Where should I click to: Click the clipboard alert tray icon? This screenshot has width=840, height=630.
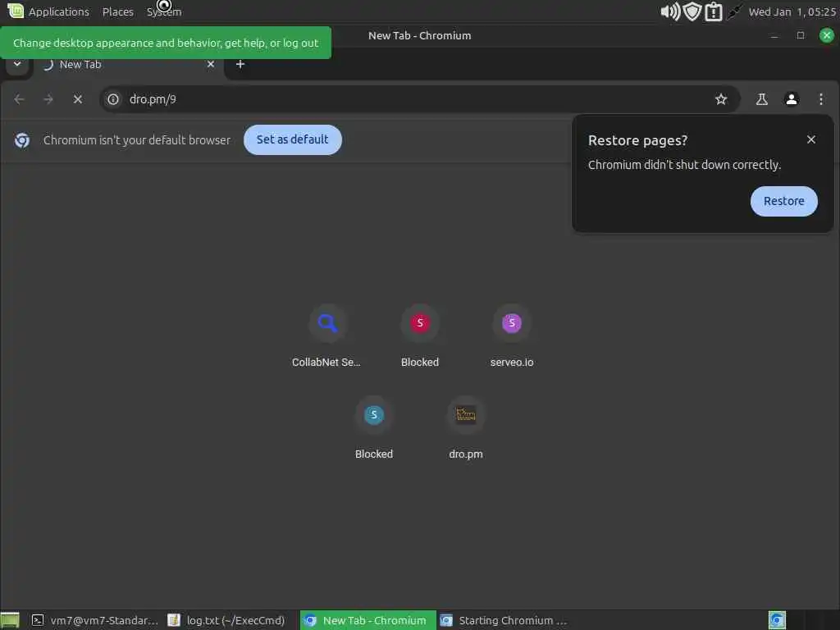pyautogui.click(x=714, y=11)
